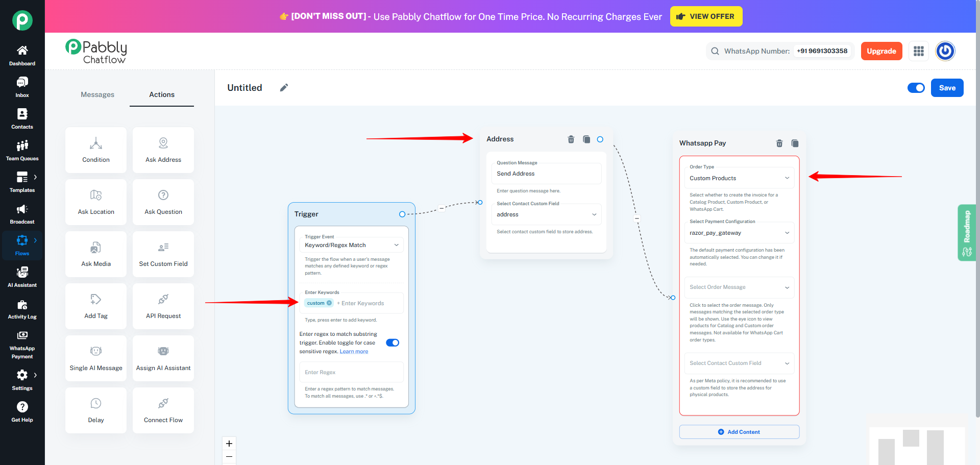The height and width of the screenshot is (465, 980).
Task: Click the Address node output connector
Action: coord(600,139)
